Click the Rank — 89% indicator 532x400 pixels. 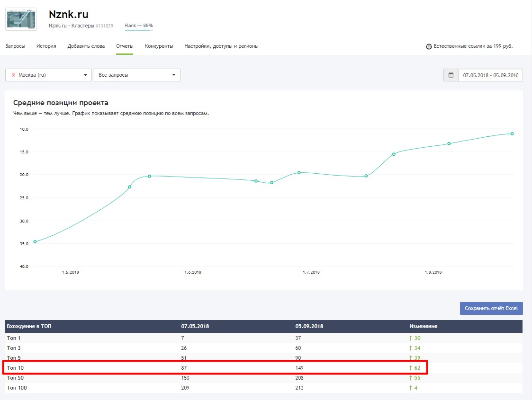[x=139, y=26]
